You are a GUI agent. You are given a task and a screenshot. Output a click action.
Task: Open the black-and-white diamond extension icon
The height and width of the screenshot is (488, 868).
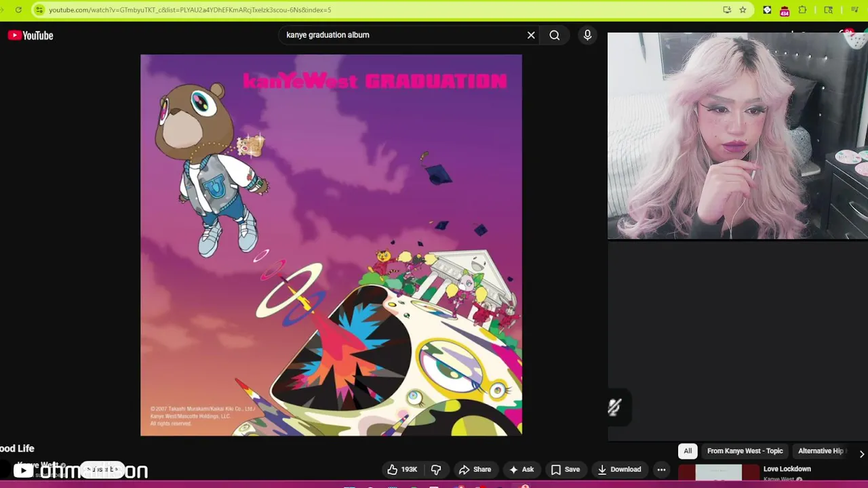[767, 10]
